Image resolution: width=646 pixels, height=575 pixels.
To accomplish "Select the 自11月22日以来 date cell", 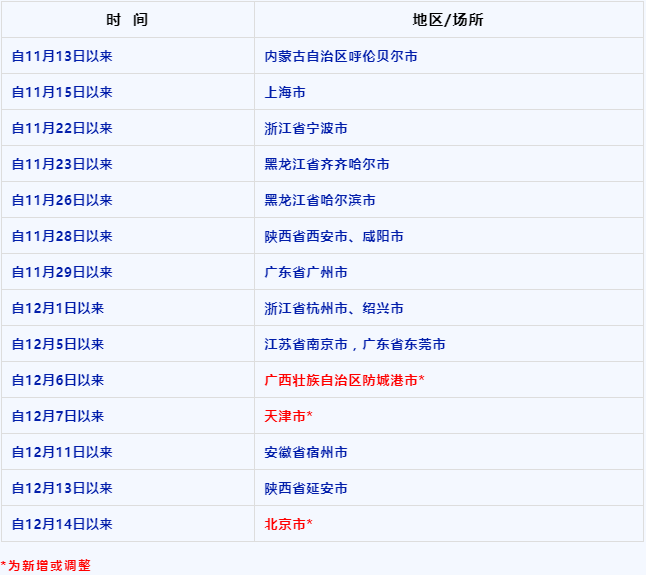I will pos(127,128).
